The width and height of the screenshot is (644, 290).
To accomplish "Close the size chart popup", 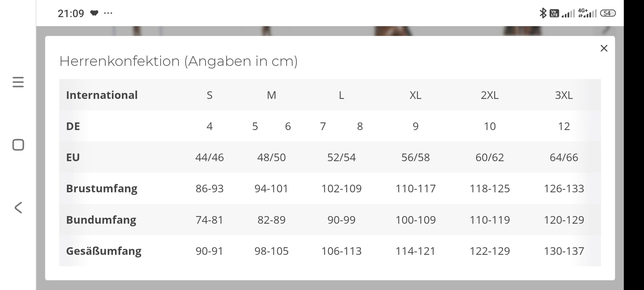I will point(604,48).
